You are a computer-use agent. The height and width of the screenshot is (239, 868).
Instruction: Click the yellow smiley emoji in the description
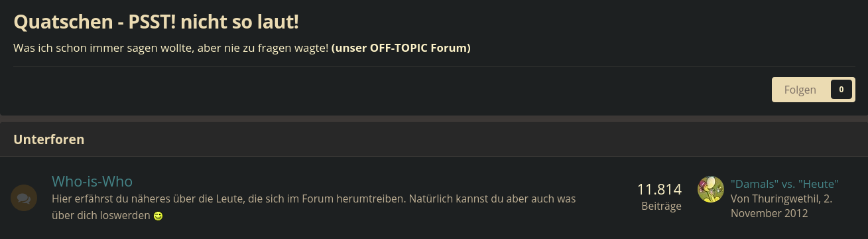(158, 216)
